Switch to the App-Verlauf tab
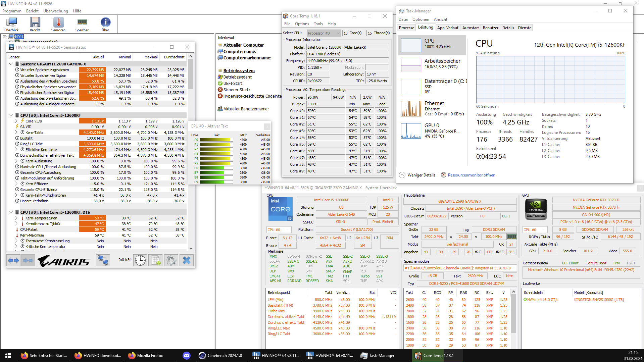Image resolution: width=644 pixels, height=362 pixels. [448, 28]
